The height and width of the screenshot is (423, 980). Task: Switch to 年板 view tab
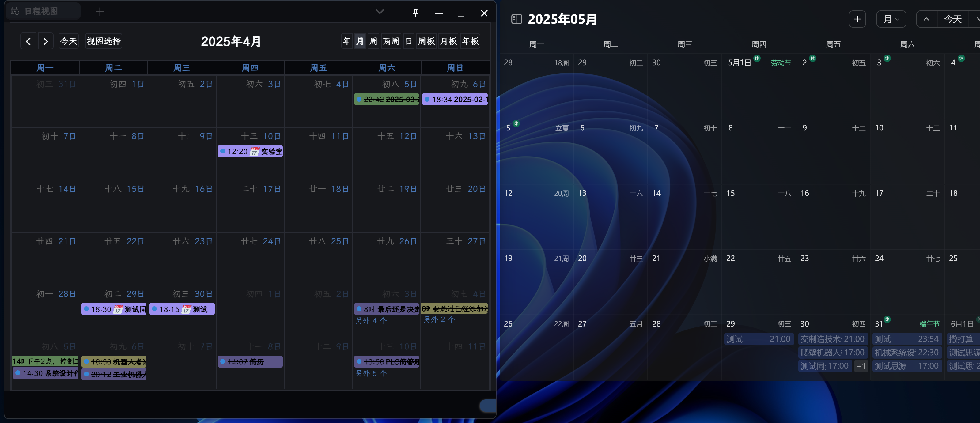[470, 41]
